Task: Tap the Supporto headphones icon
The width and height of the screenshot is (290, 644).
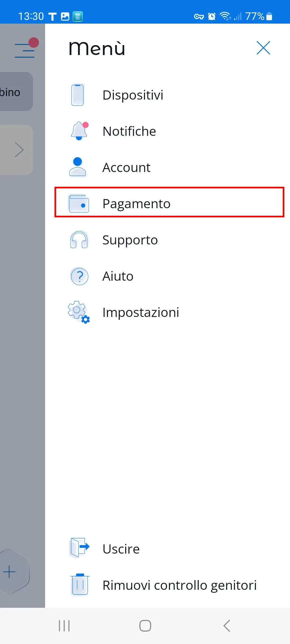Action: click(x=79, y=240)
